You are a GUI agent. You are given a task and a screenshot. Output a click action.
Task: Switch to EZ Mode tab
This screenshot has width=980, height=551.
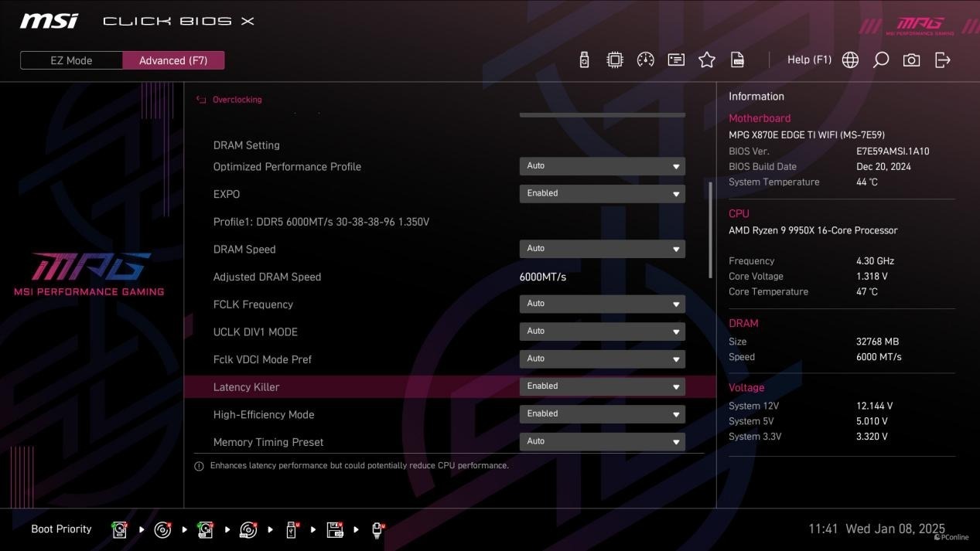(71, 60)
